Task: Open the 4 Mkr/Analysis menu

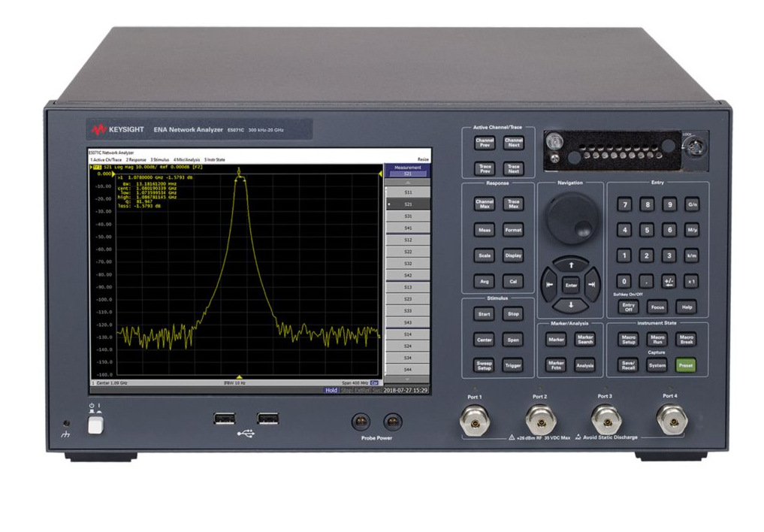Action: (x=186, y=160)
